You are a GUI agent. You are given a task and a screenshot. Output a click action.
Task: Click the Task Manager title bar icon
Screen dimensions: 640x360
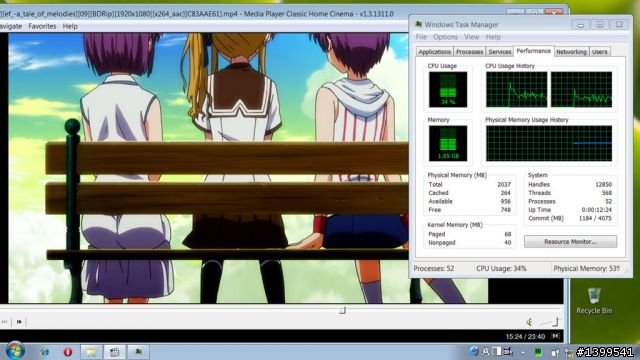[x=418, y=24]
